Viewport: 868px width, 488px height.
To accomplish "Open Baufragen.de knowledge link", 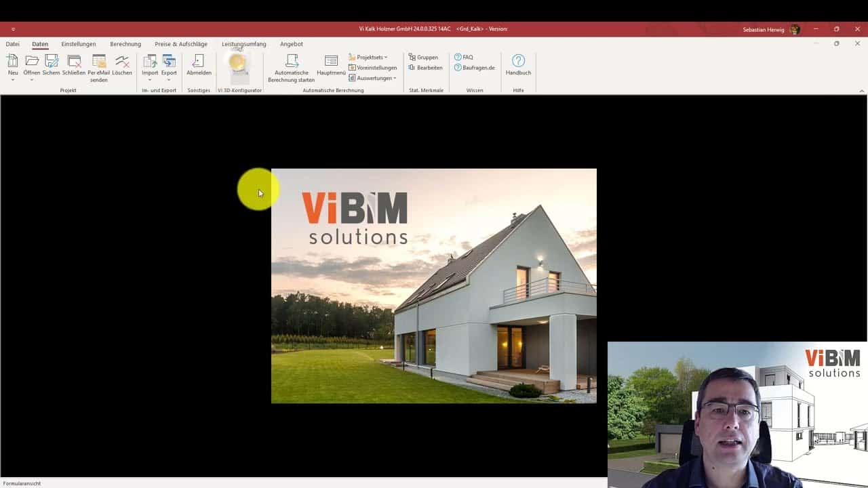I will [x=474, y=68].
